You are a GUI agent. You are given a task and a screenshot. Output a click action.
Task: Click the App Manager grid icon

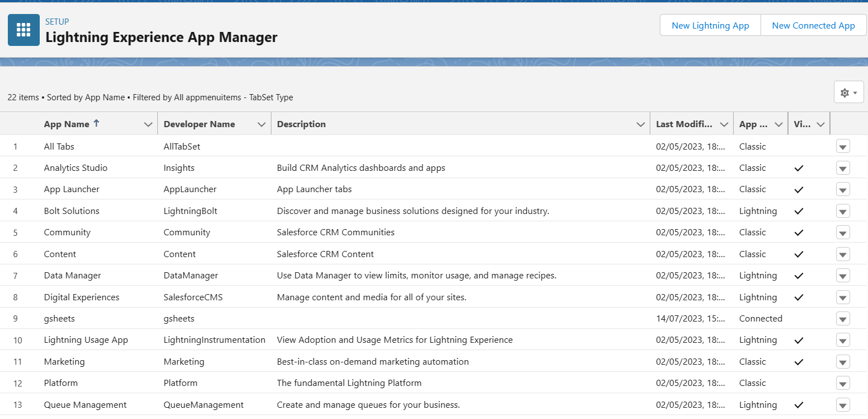pyautogui.click(x=24, y=30)
